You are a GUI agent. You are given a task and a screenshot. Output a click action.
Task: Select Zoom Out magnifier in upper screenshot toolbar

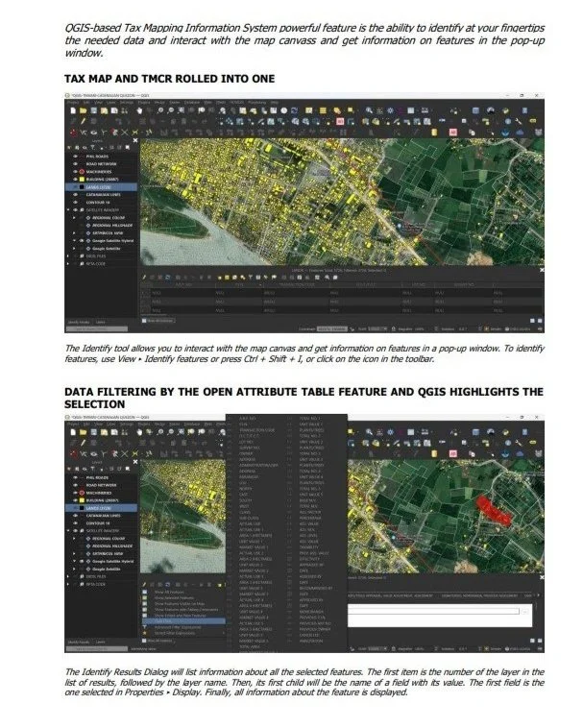point(170,110)
